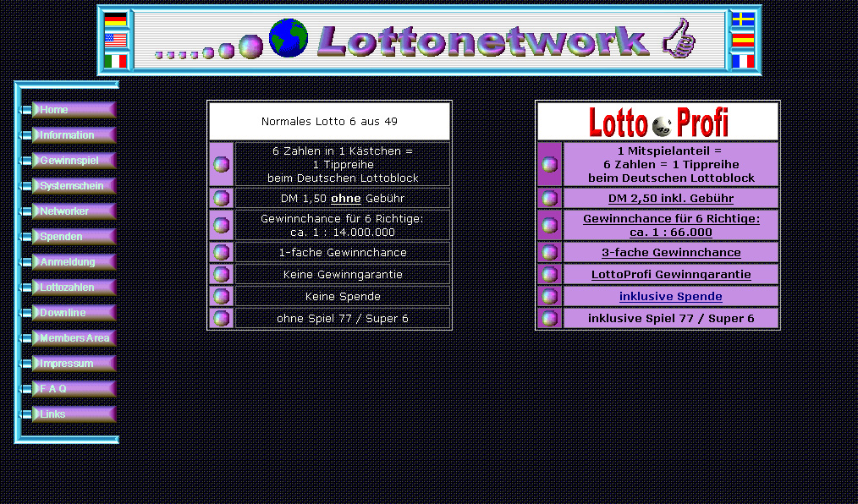Select the '1 Mitspielanteil =' cell
This screenshot has width=858, height=504.
point(671,165)
